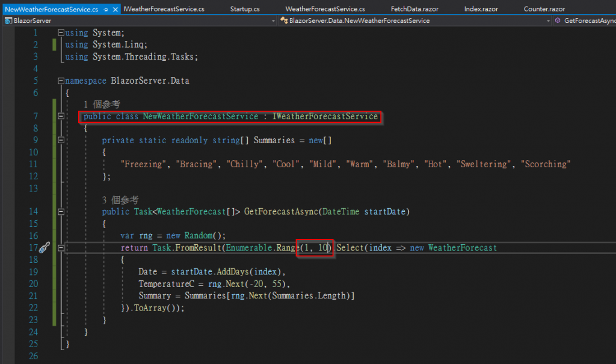Viewport: 616px width, 364px height.
Task: Open the FetchData.razor tab
Action: tap(414, 8)
